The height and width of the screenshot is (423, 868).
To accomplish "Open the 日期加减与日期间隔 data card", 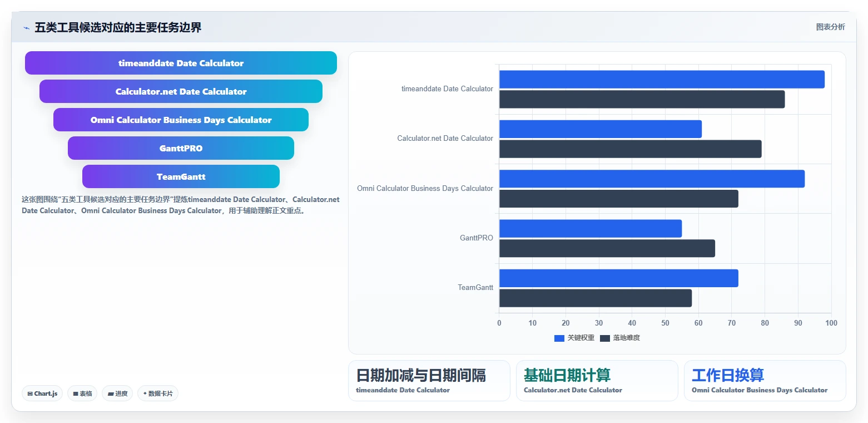I will [429, 381].
